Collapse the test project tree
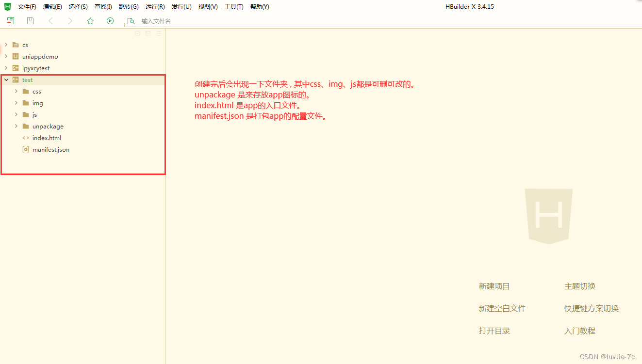Screen dimensions: 642x364 [x=6, y=79]
